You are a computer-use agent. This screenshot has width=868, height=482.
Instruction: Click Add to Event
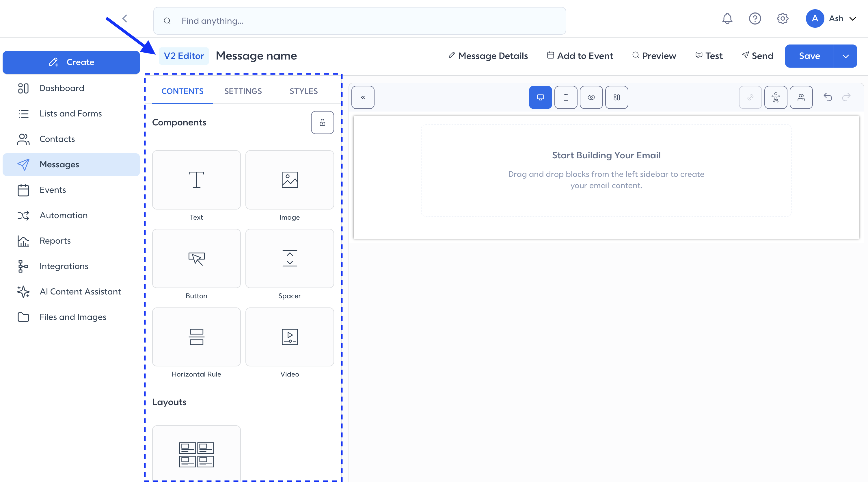[x=580, y=56]
